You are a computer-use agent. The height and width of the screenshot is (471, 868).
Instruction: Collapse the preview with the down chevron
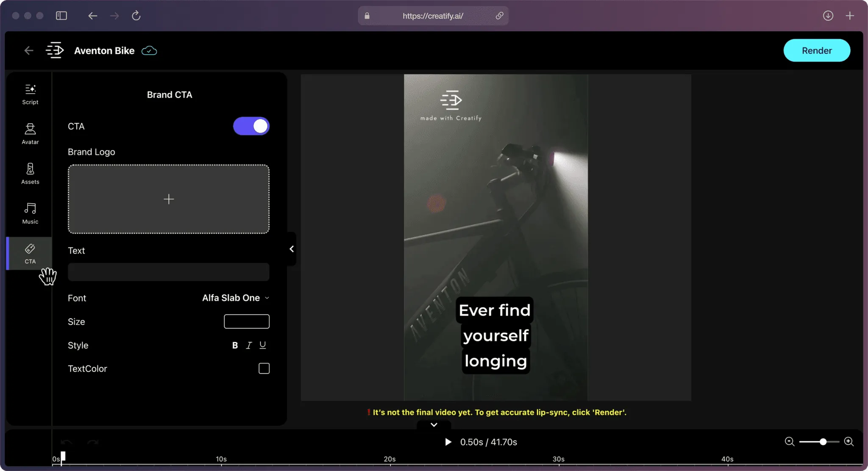pos(434,425)
